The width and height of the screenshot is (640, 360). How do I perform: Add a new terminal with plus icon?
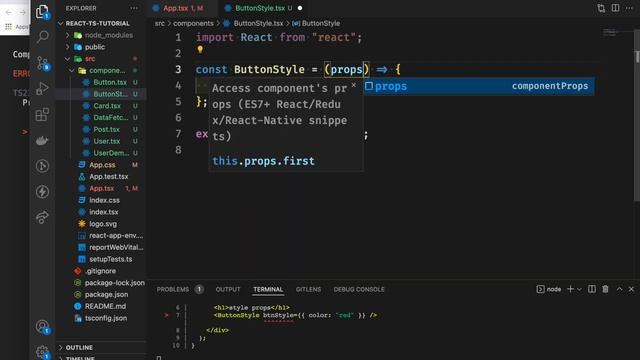coord(570,289)
